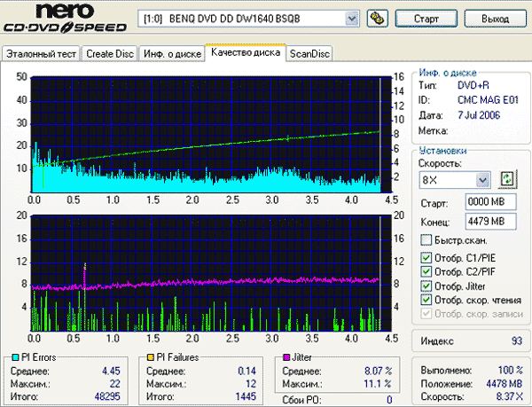Click the PI Failures maximum value 12
The image size is (532, 407).
(251, 384)
